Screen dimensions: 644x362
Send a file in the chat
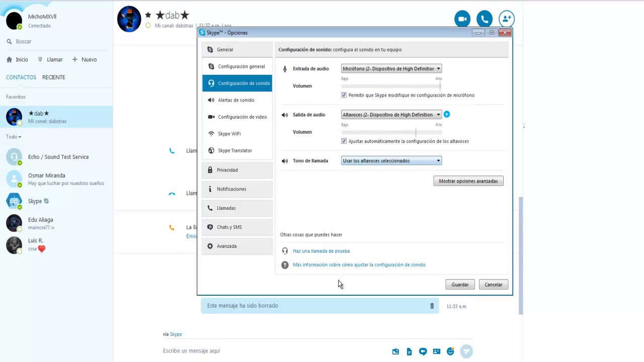pos(409,351)
